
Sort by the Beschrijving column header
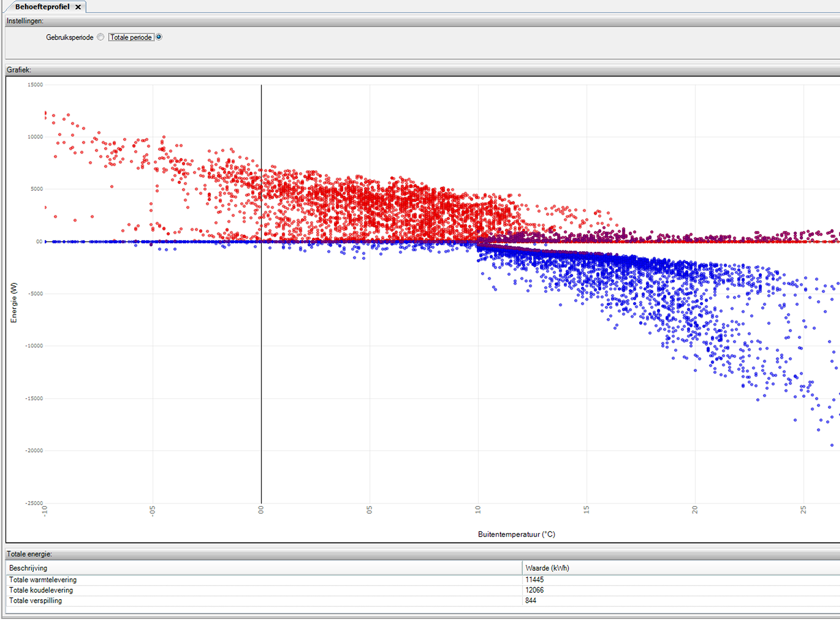coord(28,568)
